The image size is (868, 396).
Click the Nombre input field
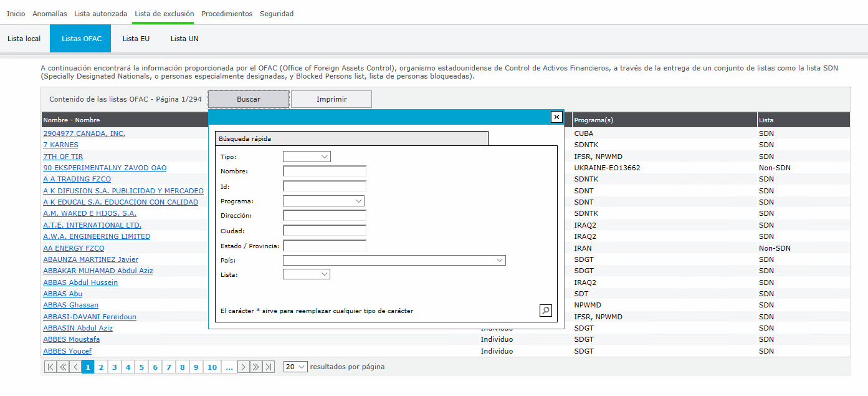click(324, 171)
